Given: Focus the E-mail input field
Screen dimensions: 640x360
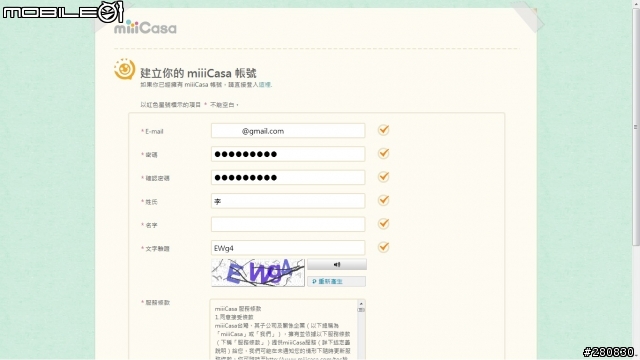Looking at the screenshot, I should [288, 131].
